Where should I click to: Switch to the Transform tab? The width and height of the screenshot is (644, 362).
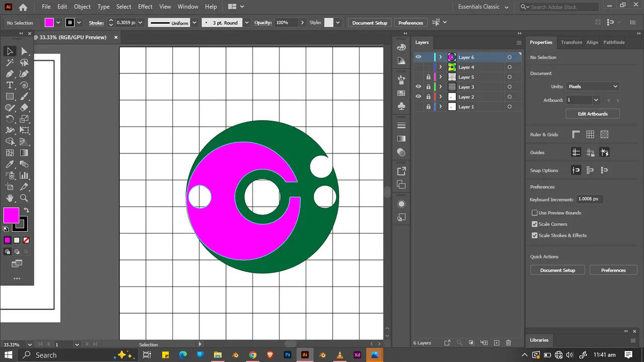571,42
